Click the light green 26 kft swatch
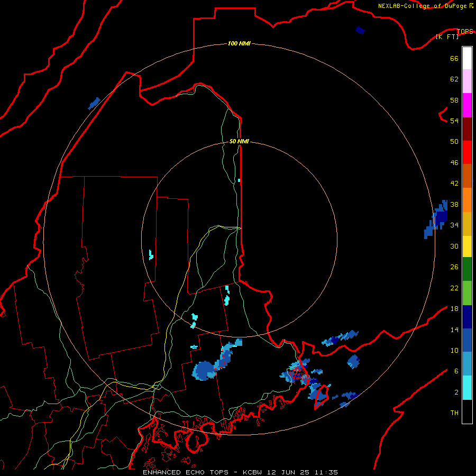476x476 pixels. (x=467, y=293)
